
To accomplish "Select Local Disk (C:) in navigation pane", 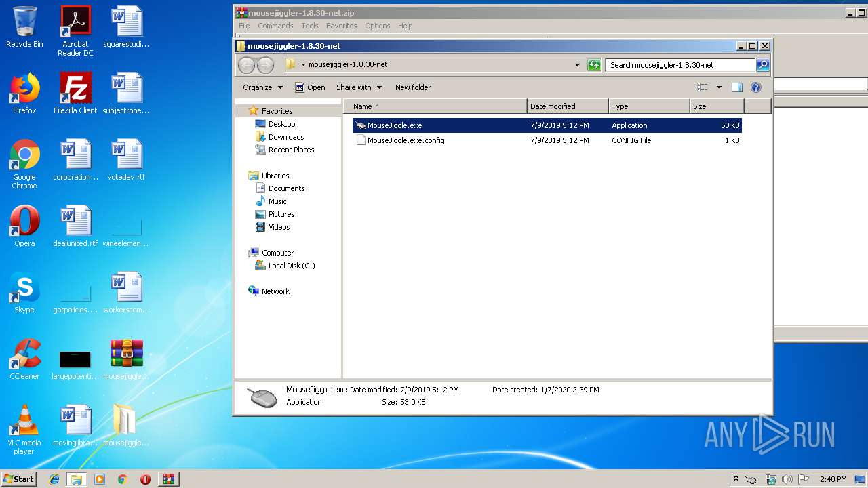I will 291,266.
